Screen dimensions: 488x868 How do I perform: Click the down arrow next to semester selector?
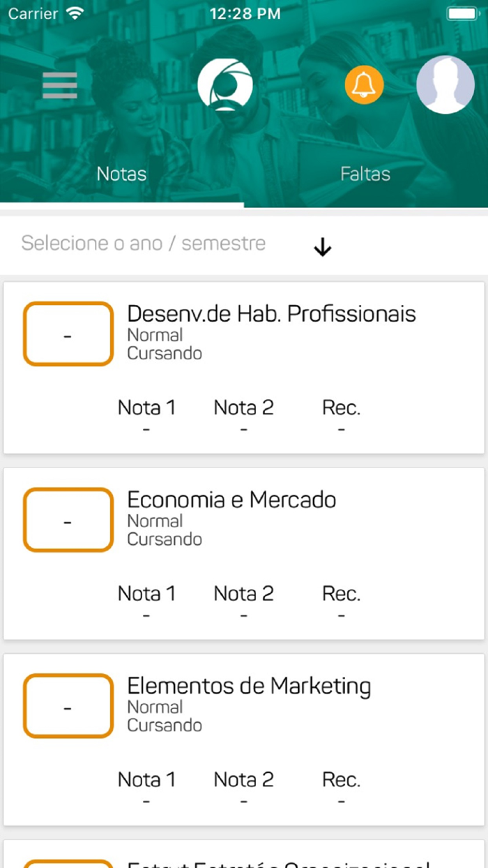[322, 247]
